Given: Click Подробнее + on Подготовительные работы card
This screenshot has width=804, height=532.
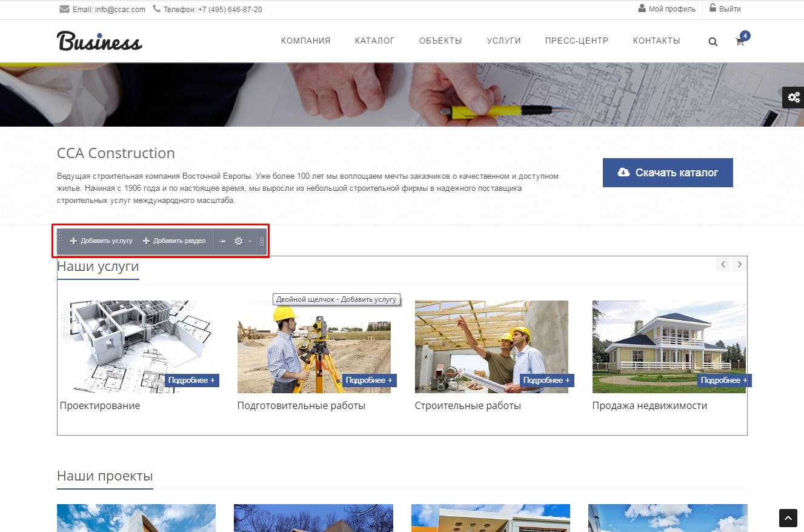Looking at the screenshot, I should click(369, 381).
